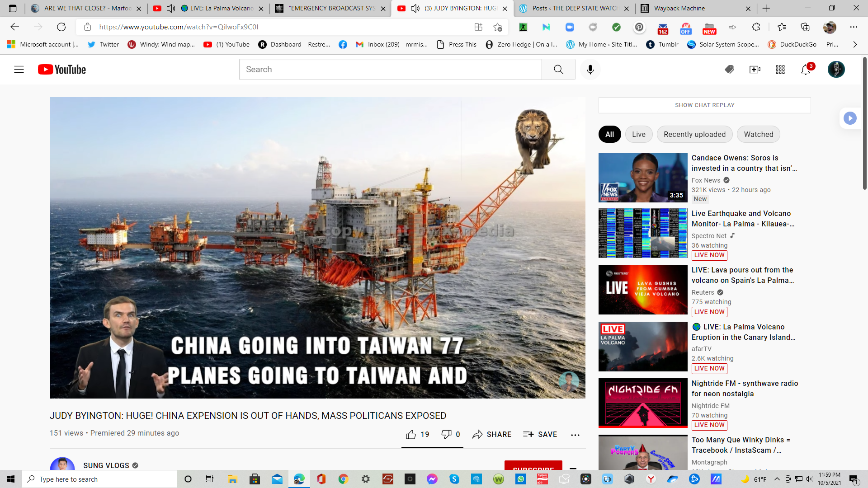The image size is (868, 488).
Task: Click the Create video camera icon
Action: click(x=755, y=70)
